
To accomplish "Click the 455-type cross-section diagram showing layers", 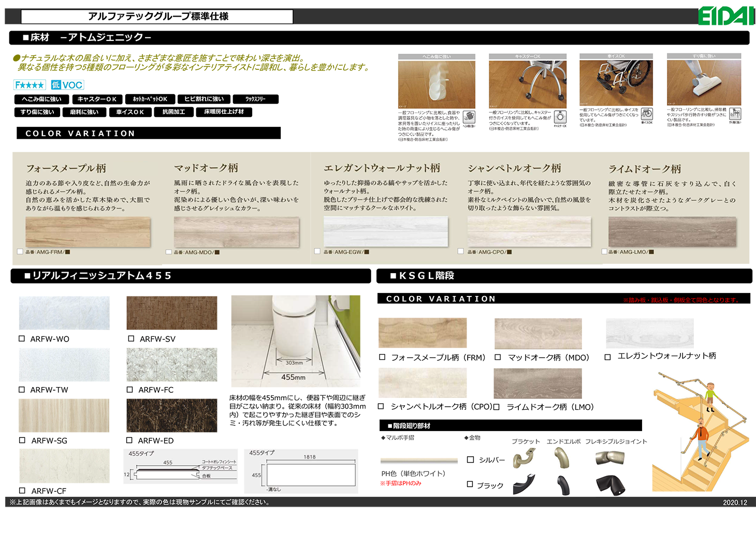I will pyautogui.click(x=180, y=466).
